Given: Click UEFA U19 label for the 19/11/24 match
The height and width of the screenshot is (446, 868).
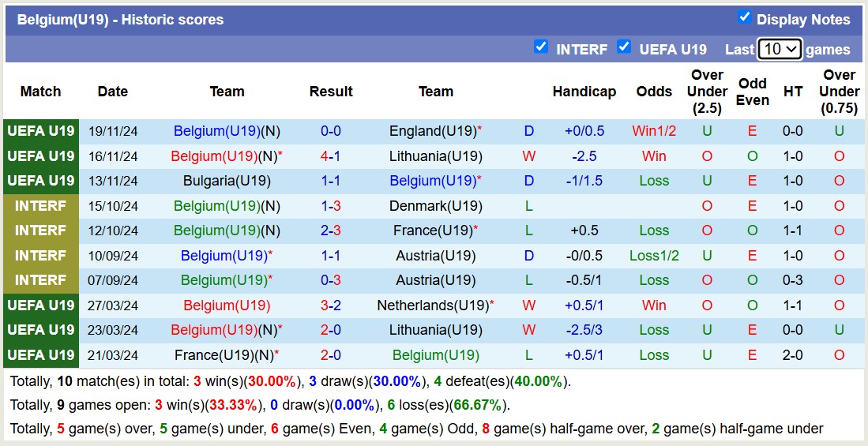Looking at the screenshot, I should click(x=41, y=131).
